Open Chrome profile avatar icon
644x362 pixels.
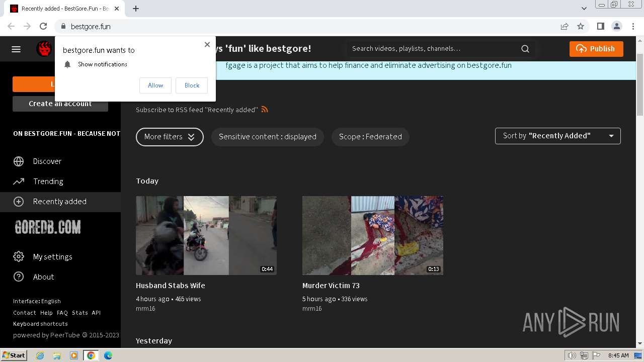click(616, 26)
